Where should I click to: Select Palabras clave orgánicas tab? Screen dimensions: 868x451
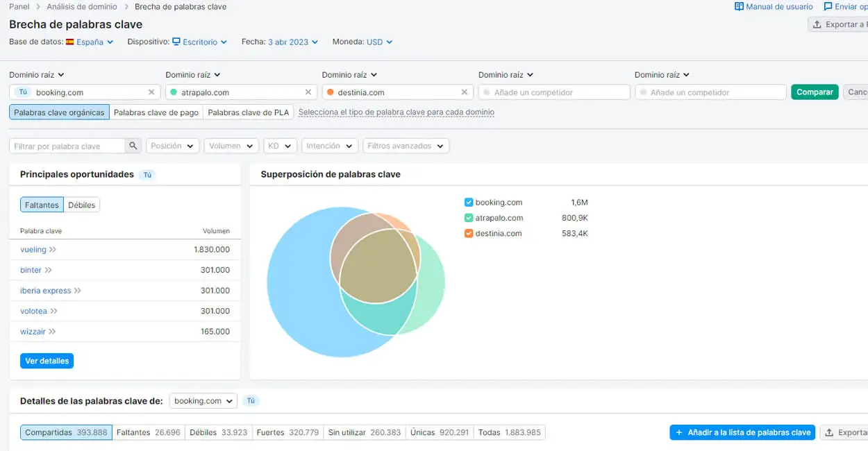[59, 112]
